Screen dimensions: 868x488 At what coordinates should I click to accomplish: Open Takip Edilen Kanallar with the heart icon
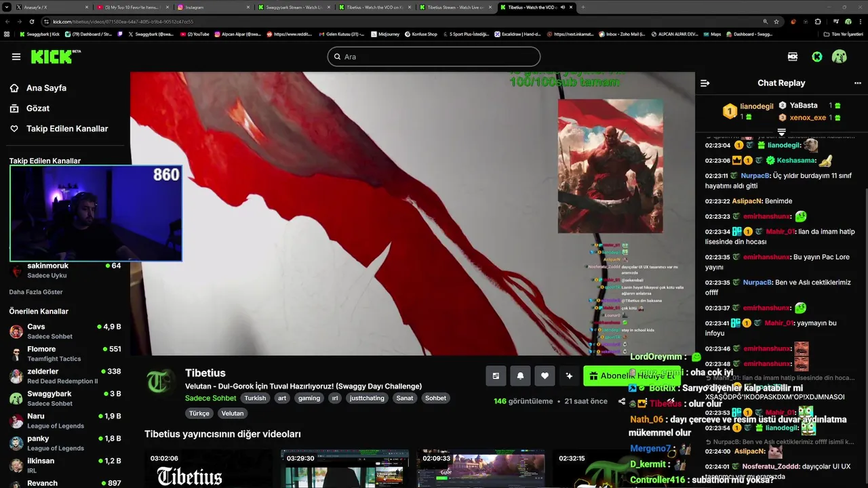tap(59, 129)
